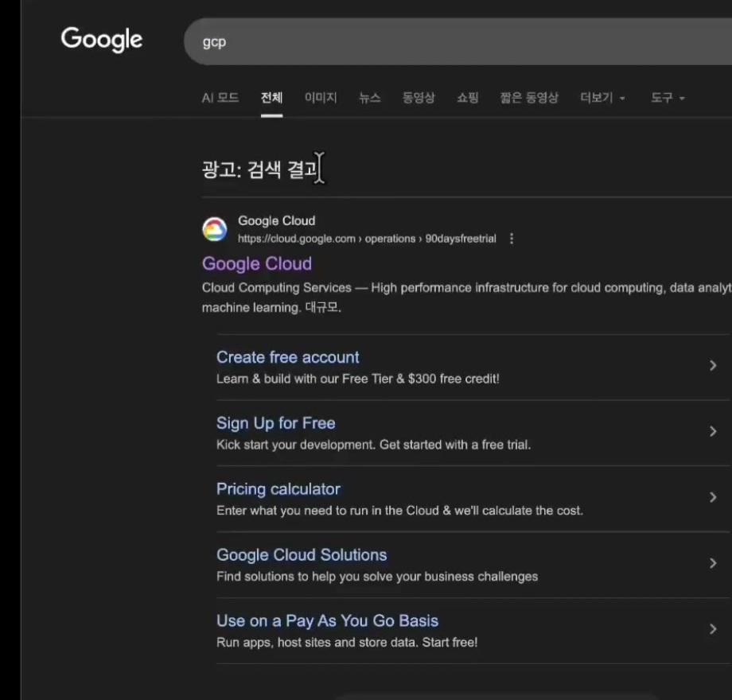The image size is (732, 700).
Task: Open the AI 모드 tab
Action: coord(220,97)
